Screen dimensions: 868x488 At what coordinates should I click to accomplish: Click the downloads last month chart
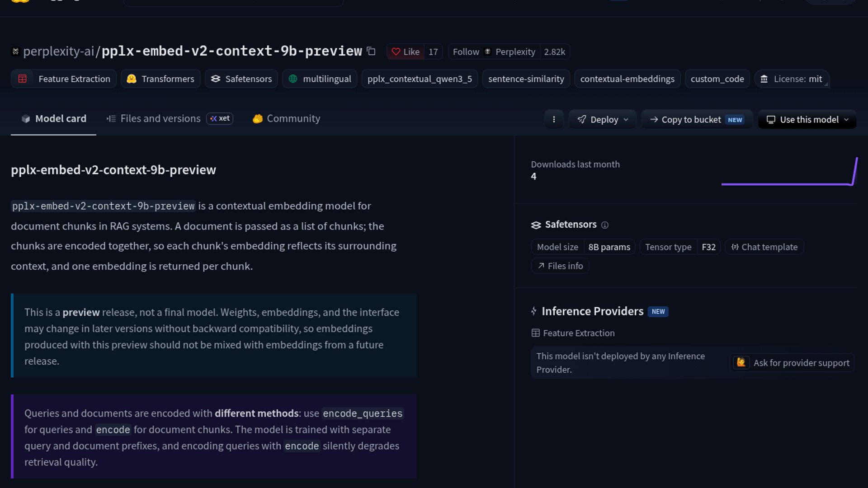pos(789,171)
